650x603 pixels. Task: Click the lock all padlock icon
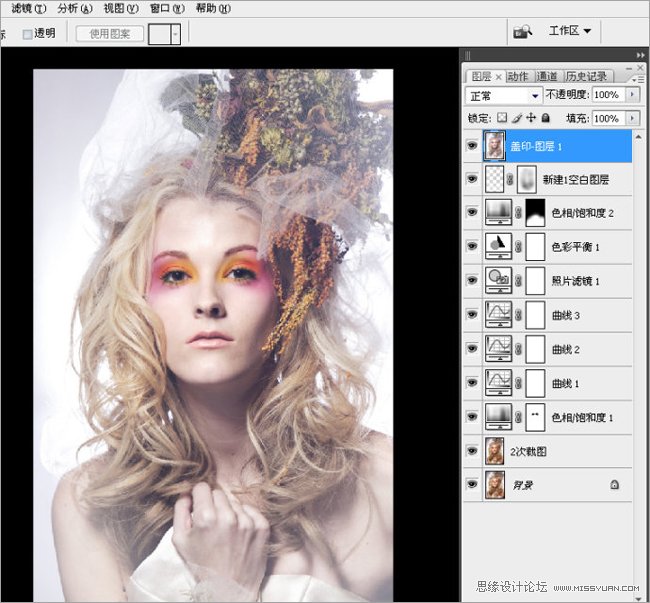pyautogui.click(x=546, y=118)
